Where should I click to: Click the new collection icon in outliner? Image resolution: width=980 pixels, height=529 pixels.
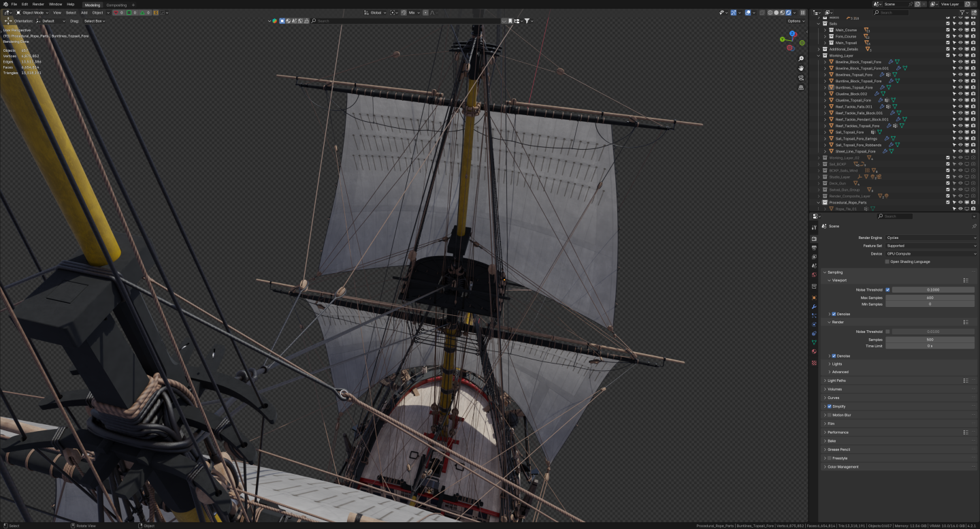click(x=974, y=12)
